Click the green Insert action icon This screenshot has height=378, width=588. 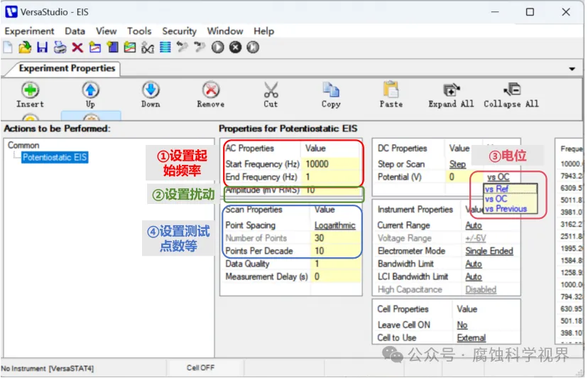(x=30, y=90)
